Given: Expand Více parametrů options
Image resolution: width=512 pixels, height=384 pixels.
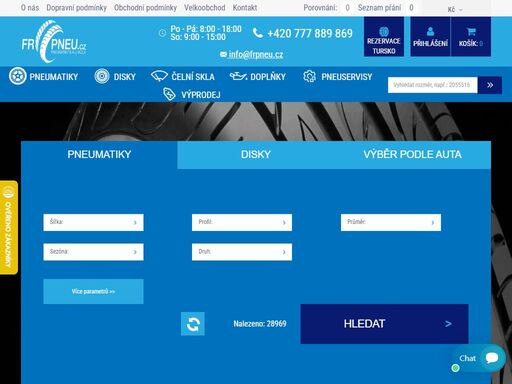Looking at the screenshot, I should click(93, 291).
